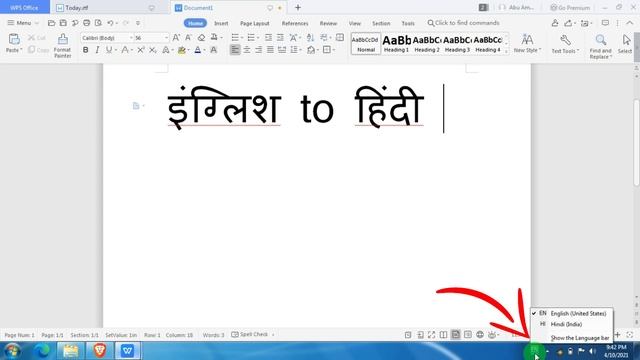Click the New Style icon
Viewport: 640px width, 360px height.
pos(527,40)
